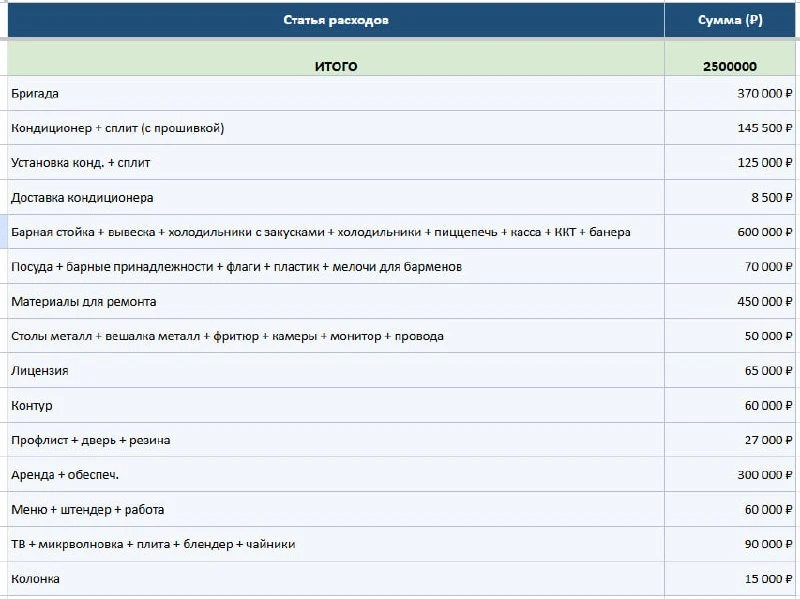Click the 'Столы металл + вешалка металл' cell
The image size is (800, 599).
tap(336, 336)
